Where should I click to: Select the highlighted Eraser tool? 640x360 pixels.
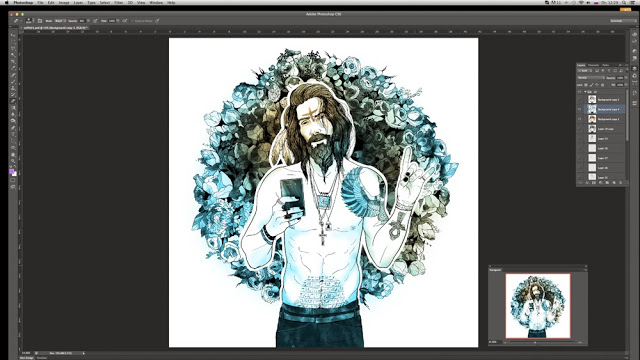pos(13,101)
